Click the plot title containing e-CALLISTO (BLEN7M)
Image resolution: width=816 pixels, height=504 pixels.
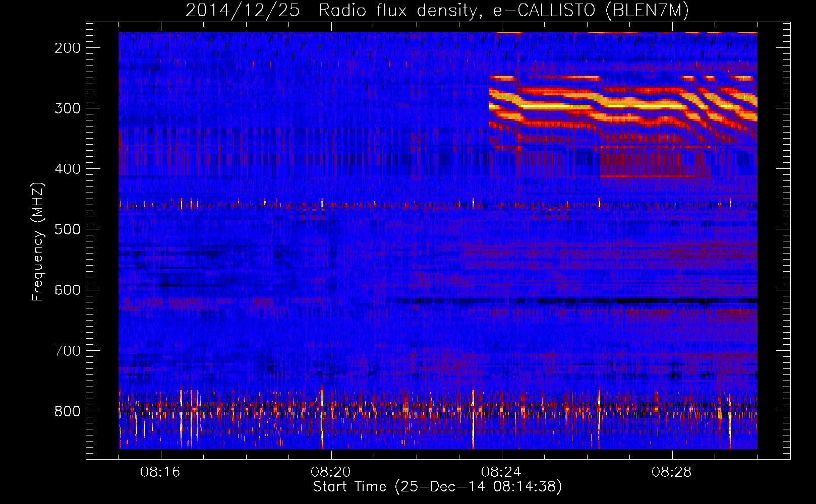(x=437, y=10)
